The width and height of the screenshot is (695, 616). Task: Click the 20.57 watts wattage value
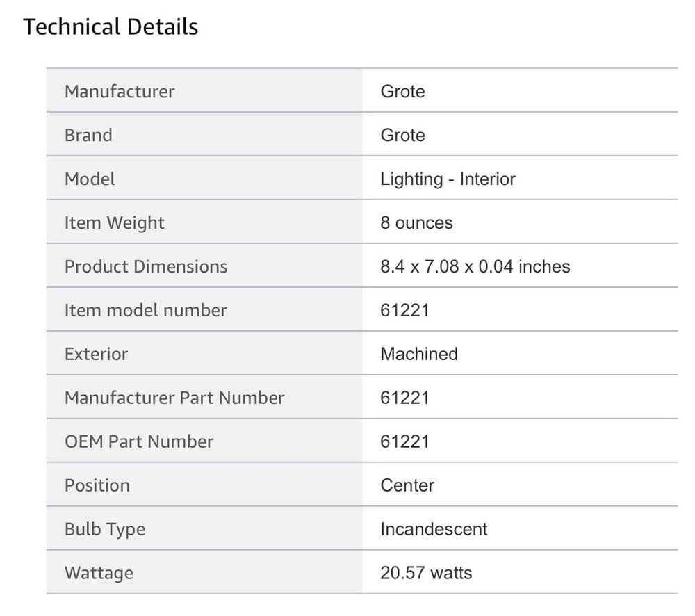[x=426, y=573]
